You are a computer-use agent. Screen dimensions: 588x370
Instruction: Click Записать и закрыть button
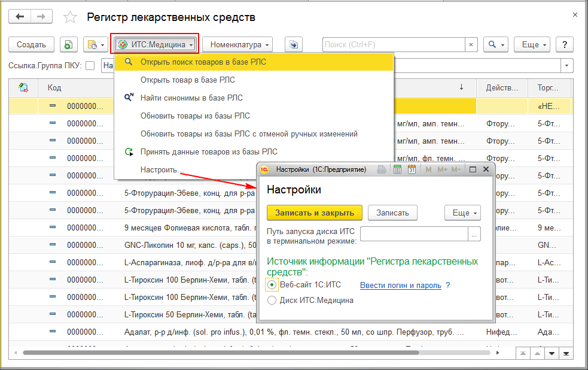click(315, 213)
